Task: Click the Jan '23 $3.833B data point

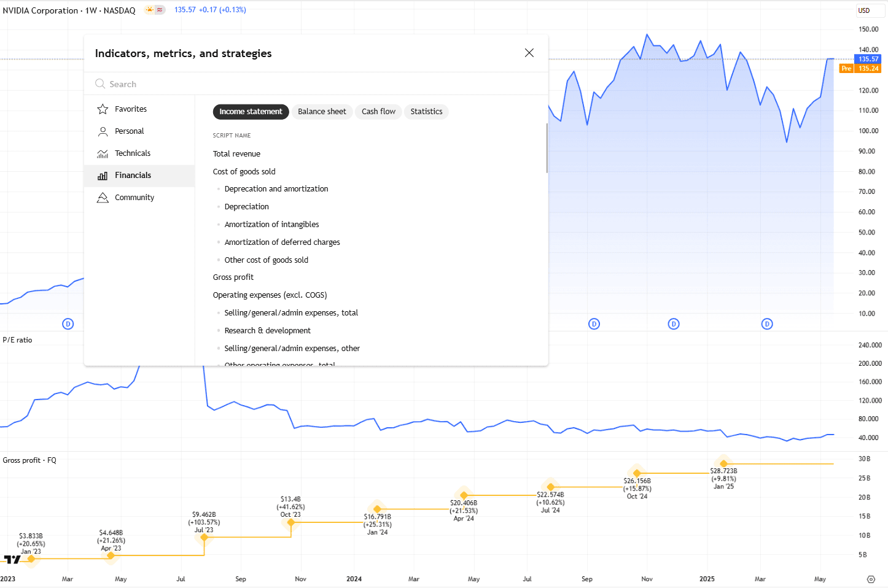Action: (x=31, y=559)
